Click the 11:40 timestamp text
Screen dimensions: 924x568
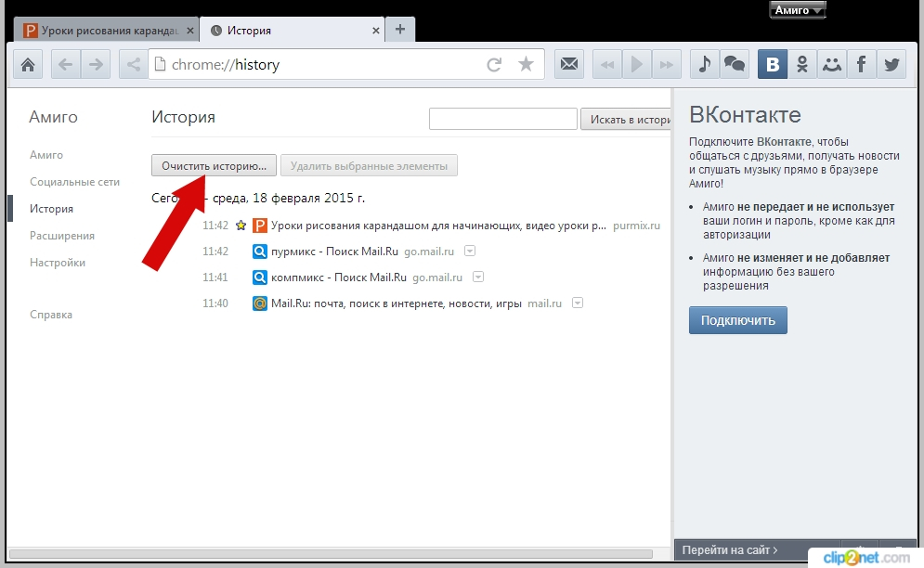(215, 303)
